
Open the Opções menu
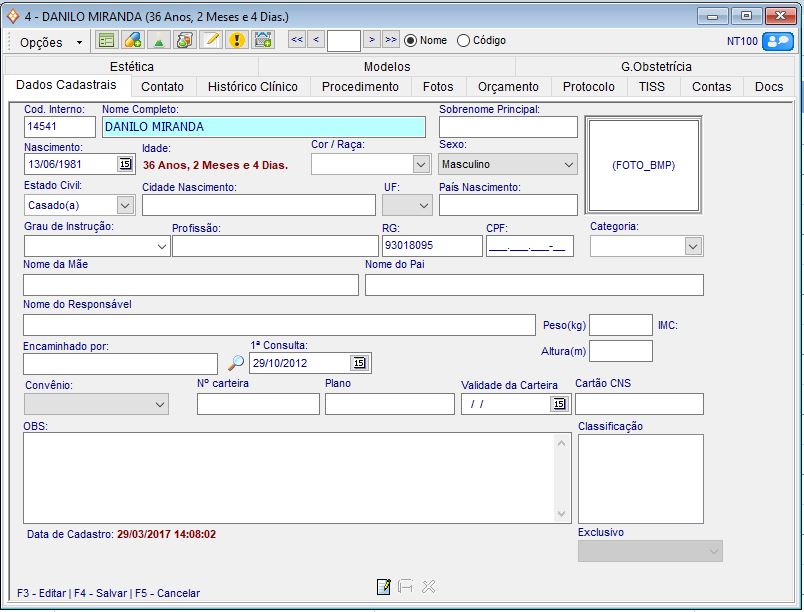[50, 42]
